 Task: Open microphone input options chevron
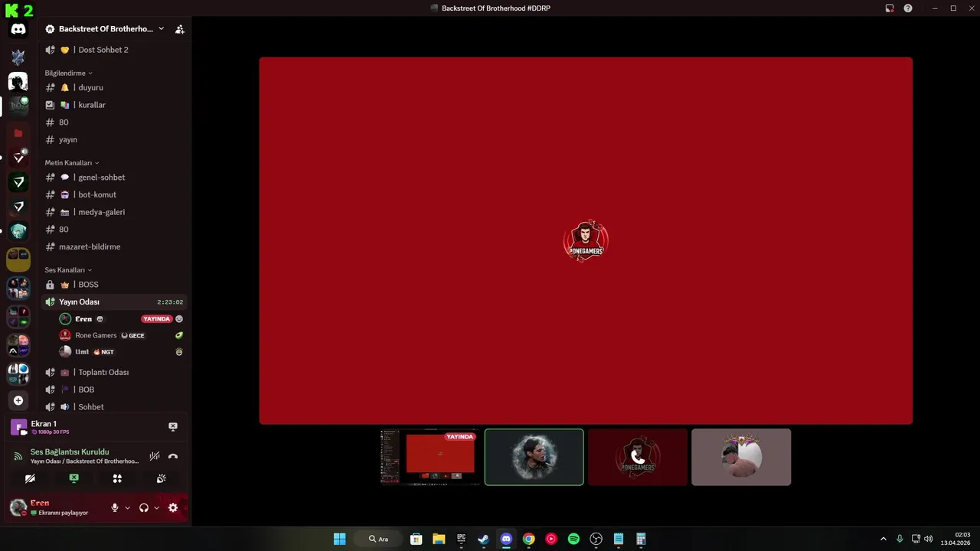(127, 507)
